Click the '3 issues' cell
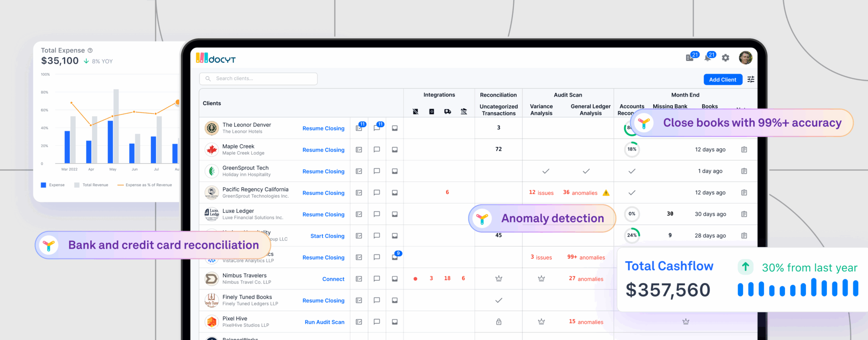868x340 pixels. click(x=541, y=257)
